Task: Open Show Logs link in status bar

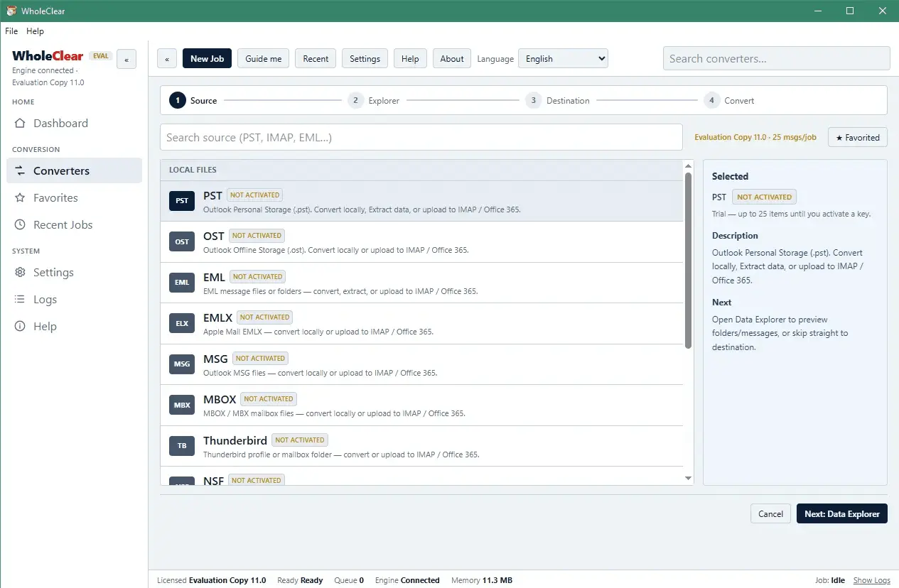Action: click(x=871, y=580)
